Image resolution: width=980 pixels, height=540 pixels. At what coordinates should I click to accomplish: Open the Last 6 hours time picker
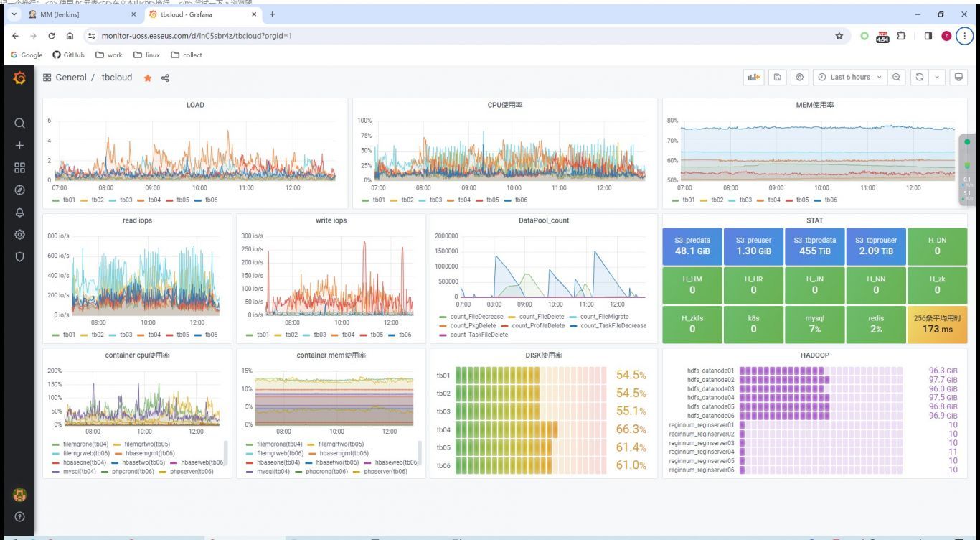[x=850, y=78]
